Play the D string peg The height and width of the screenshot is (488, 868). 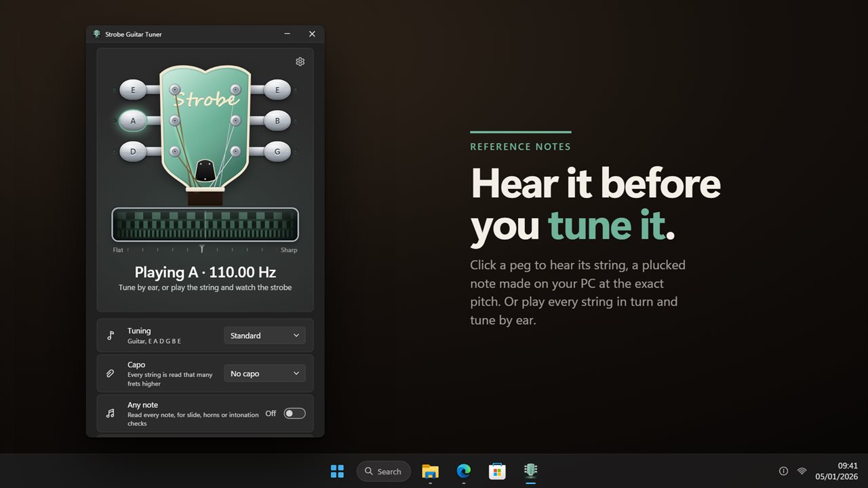(x=134, y=152)
